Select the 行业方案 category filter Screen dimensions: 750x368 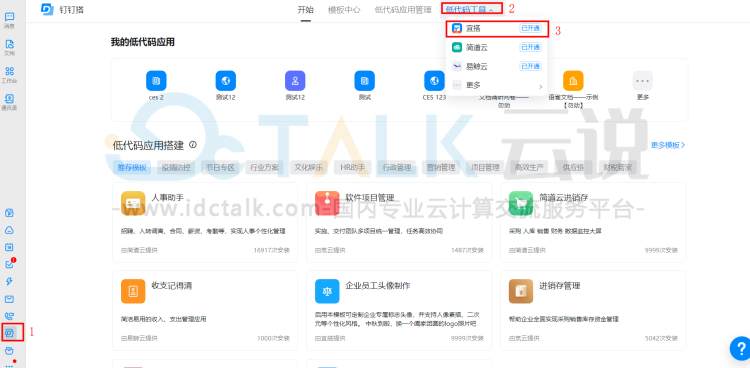265,167
